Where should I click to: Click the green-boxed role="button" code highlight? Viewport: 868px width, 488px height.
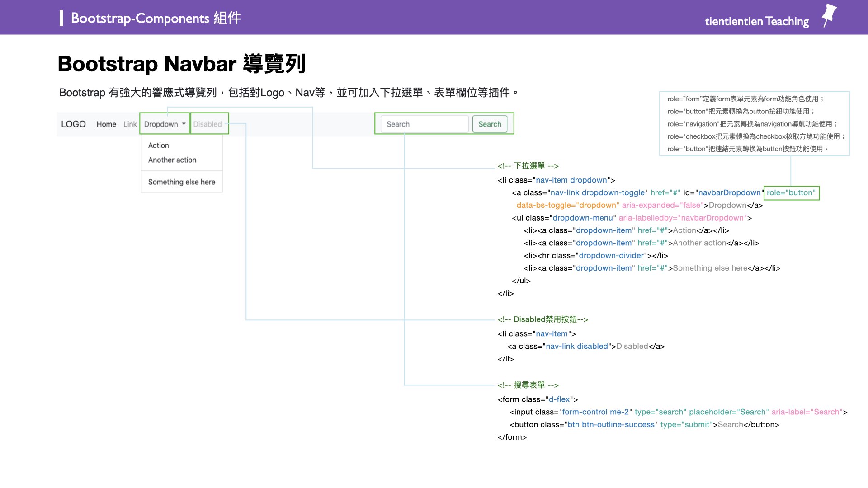791,192
